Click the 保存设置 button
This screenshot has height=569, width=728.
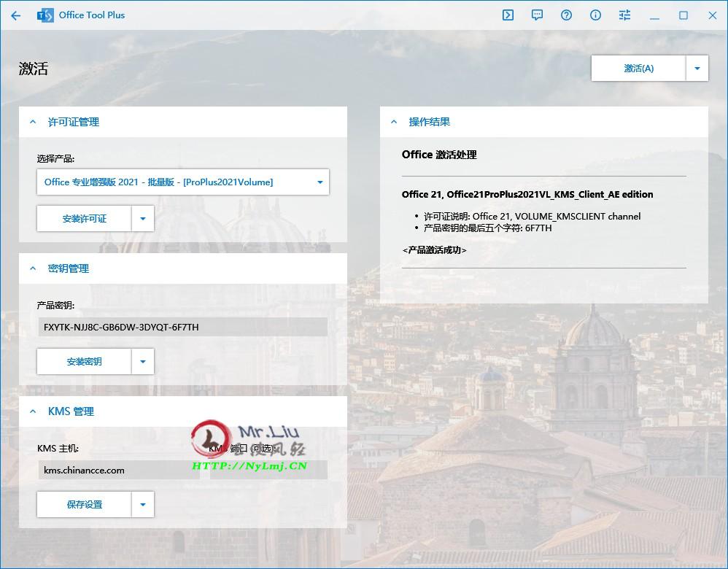pos(84,504)
